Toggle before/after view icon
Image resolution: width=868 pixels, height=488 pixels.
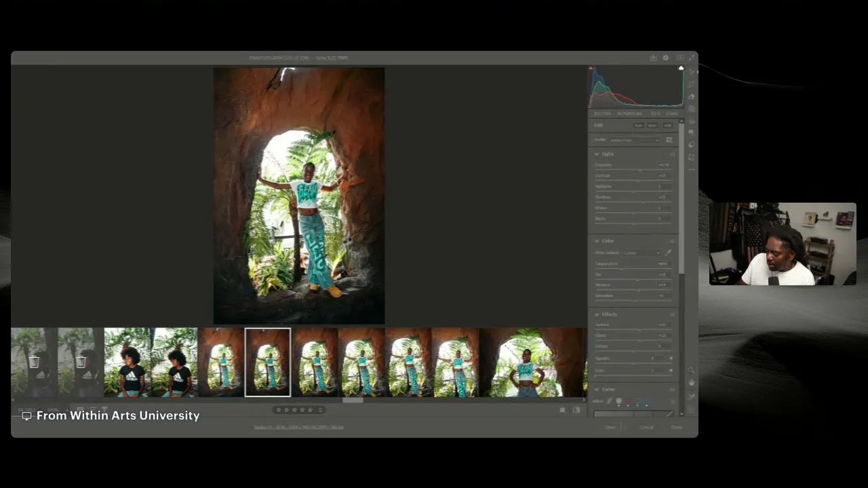point(576,409)
